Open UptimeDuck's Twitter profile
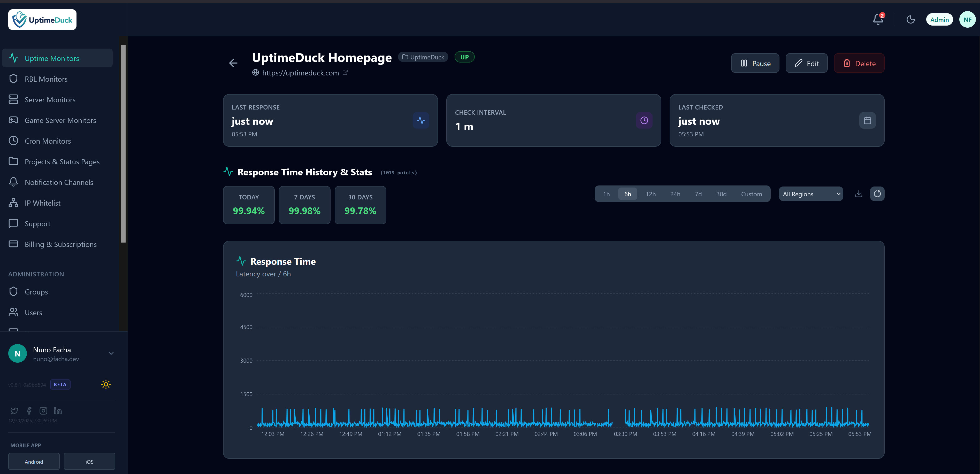This screenshot has height=474, width=980. click(x=14, y=410)
